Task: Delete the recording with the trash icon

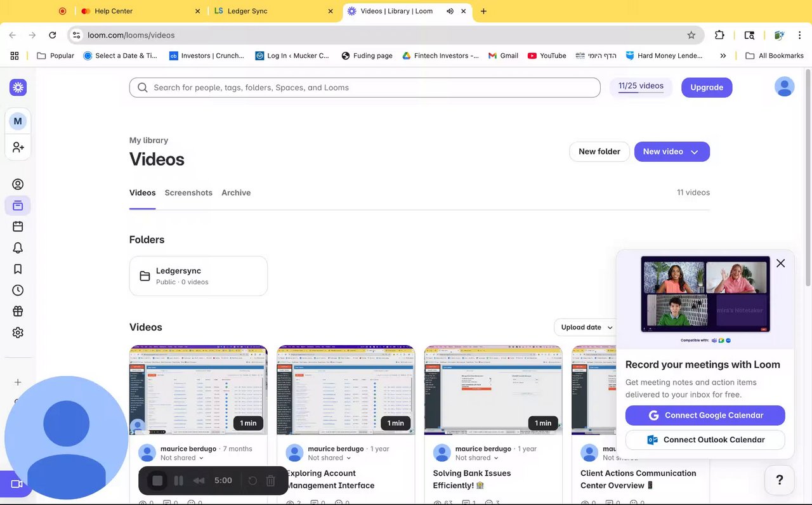Action: coord(271,481)
